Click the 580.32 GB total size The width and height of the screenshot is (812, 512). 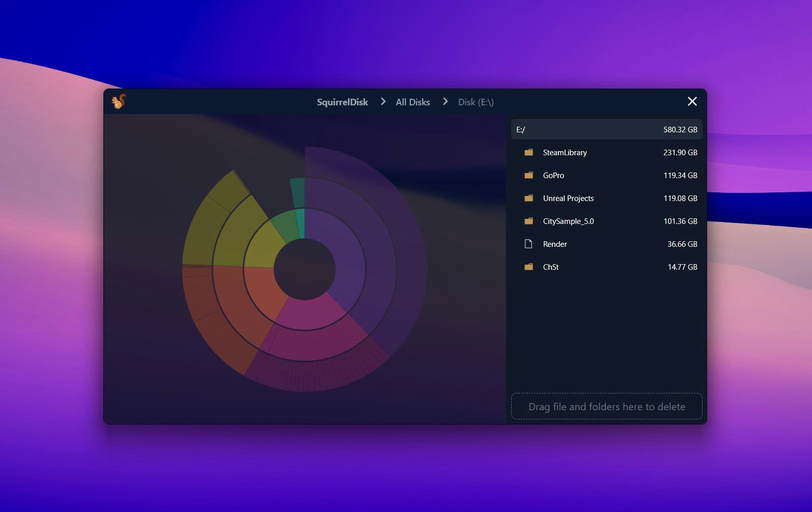[x=680, y=129]
